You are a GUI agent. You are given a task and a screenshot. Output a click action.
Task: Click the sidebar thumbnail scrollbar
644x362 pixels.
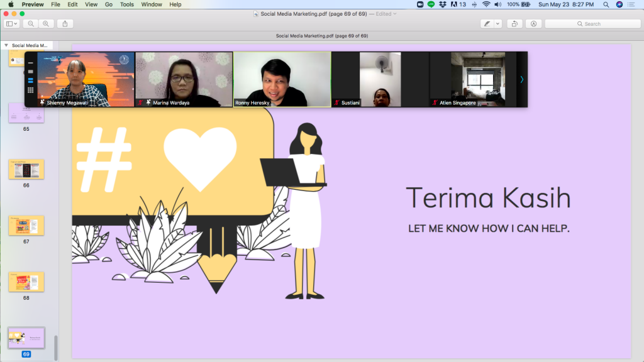pos(56,347)
